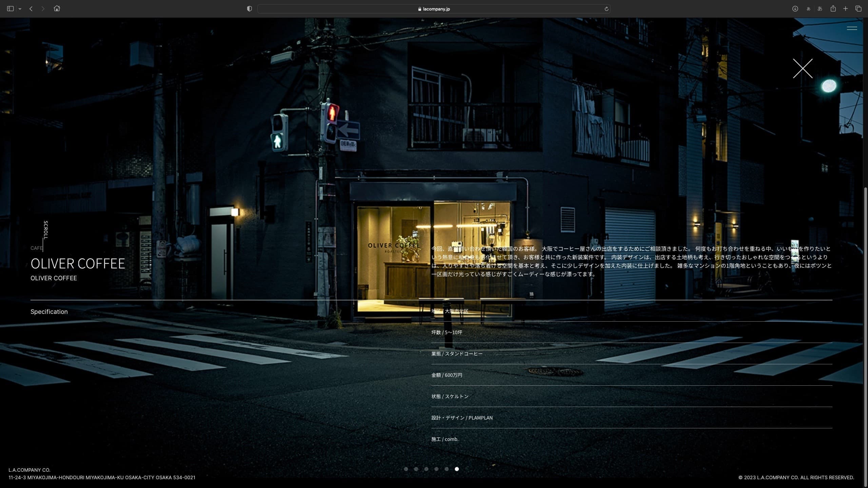This screenshot has height=488, width=868.
Task: Toggle the Safari sidebar icon
Action: coord(10,9)
